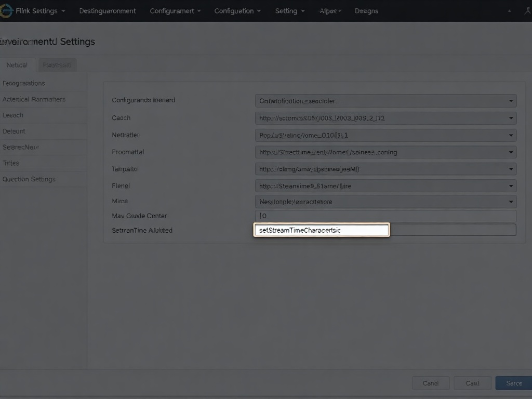Click the SetranTine Alulited label
This screenshot has height=399, width=532.
click(142, 230)
